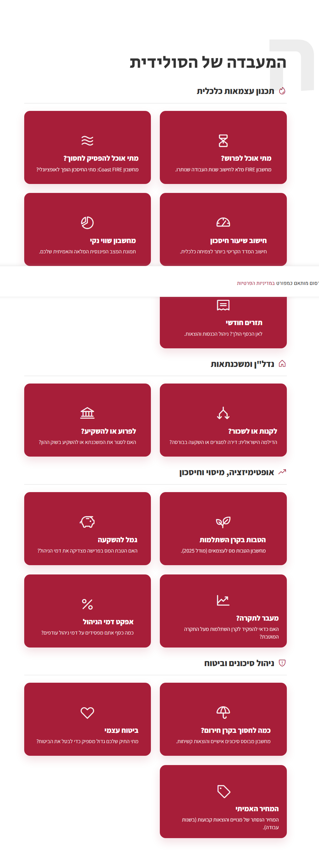This screenshot has width=319, height=868.
Task: Click the piggy bank icon on גמל להשקעה card
Action: [87, 522]
